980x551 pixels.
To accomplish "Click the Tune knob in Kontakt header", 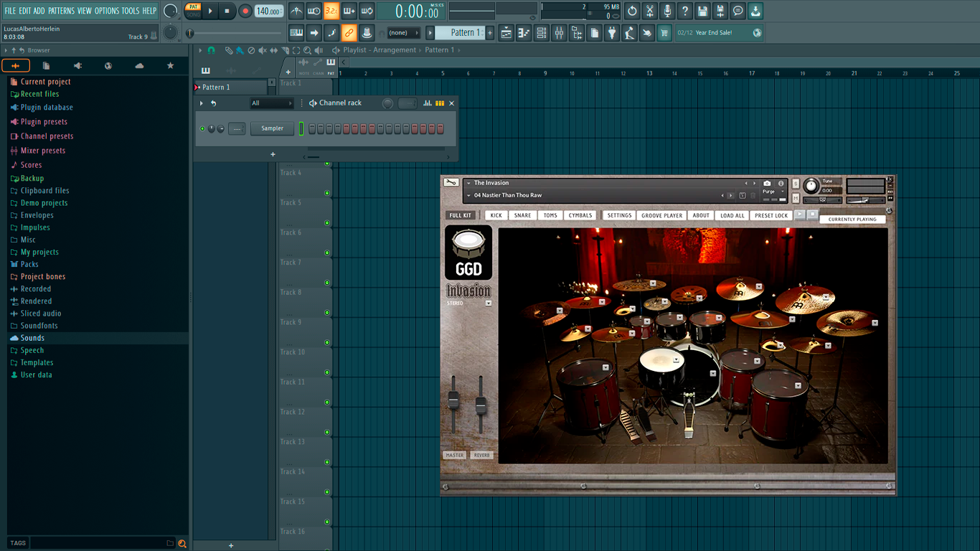I will [811, 186].
